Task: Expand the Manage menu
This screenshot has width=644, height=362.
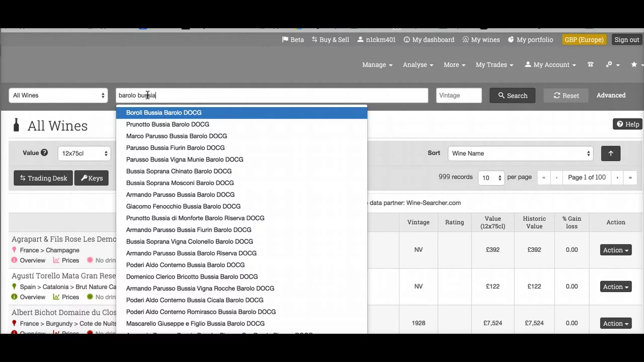Action: 377,65
